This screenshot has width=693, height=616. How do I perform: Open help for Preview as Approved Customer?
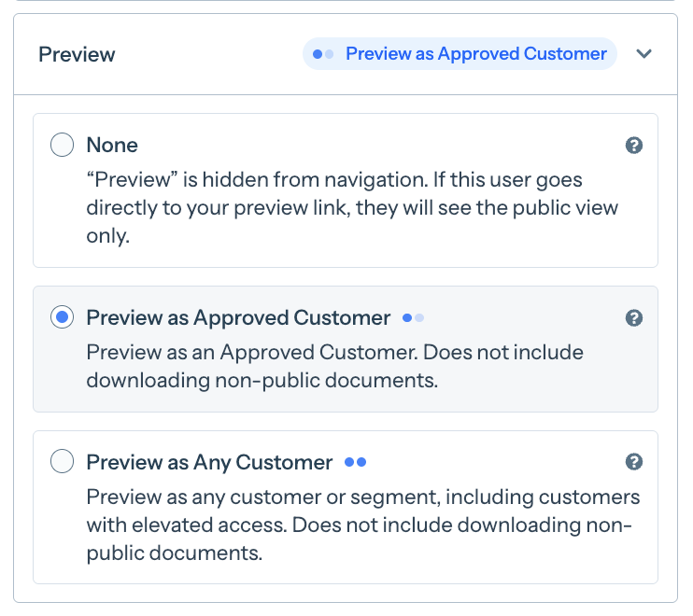point(634,318)
